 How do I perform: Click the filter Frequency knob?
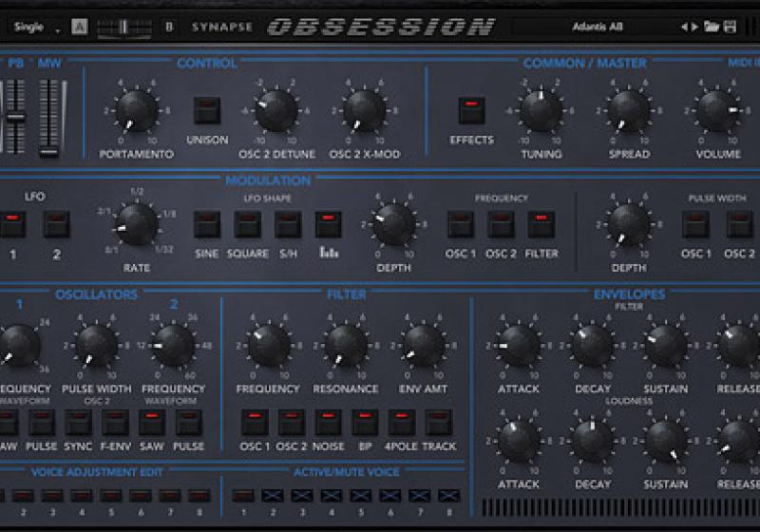coord(269,346)
